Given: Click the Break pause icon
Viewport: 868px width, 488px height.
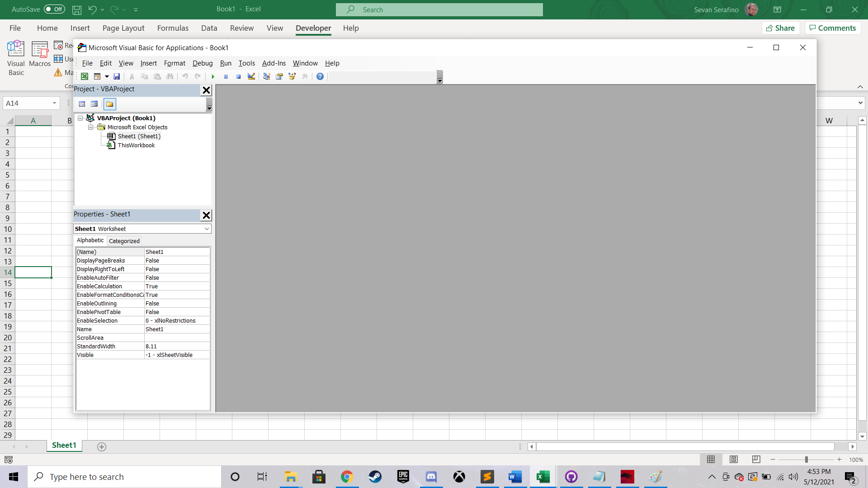Looking at the screenshot, I should [x=226, y=76].
